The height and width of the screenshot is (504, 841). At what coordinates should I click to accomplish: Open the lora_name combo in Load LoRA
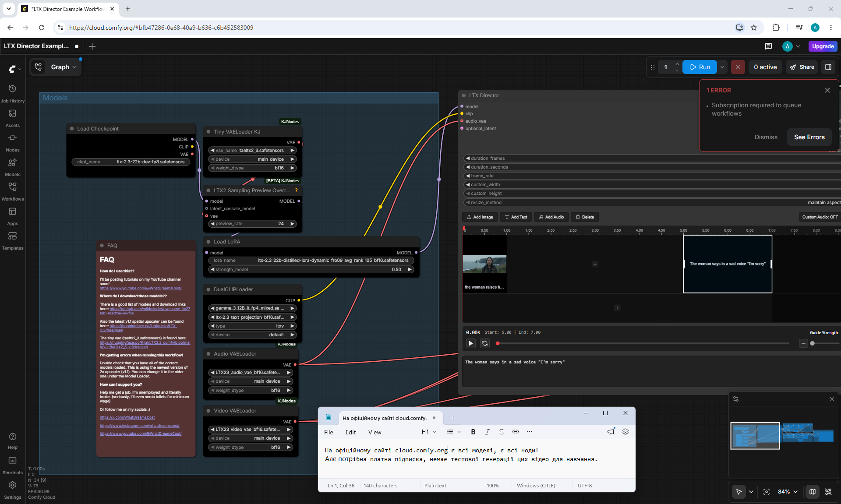coord(311,261)
